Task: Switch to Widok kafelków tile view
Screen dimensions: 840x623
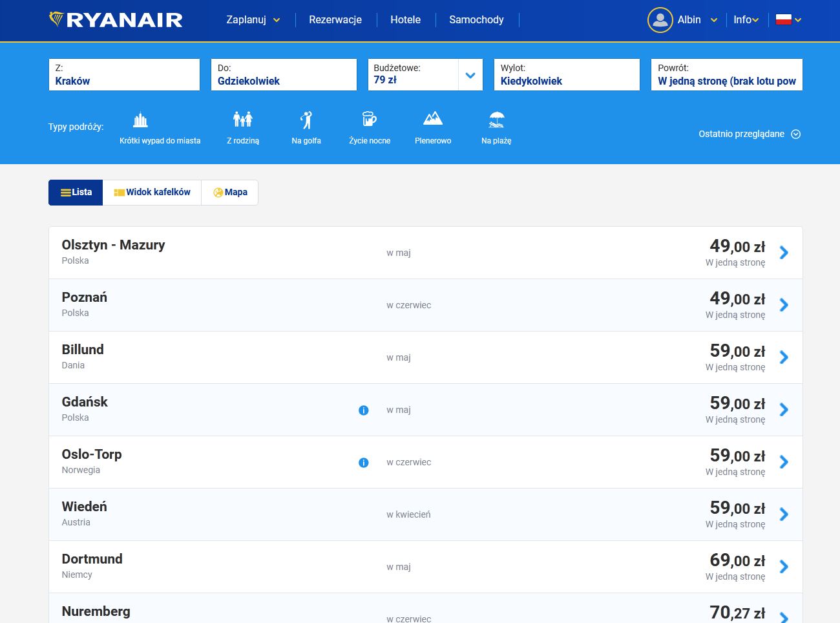Action: point(152,193)
